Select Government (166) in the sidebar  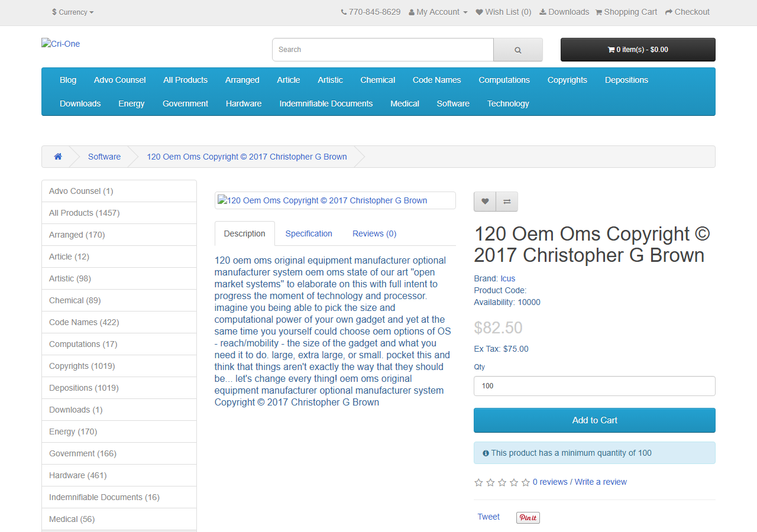[119, 453]
